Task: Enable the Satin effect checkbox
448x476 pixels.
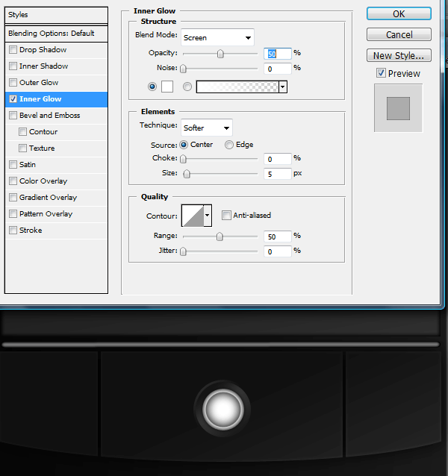Action: pyautogui.click(x=13, y=164)
